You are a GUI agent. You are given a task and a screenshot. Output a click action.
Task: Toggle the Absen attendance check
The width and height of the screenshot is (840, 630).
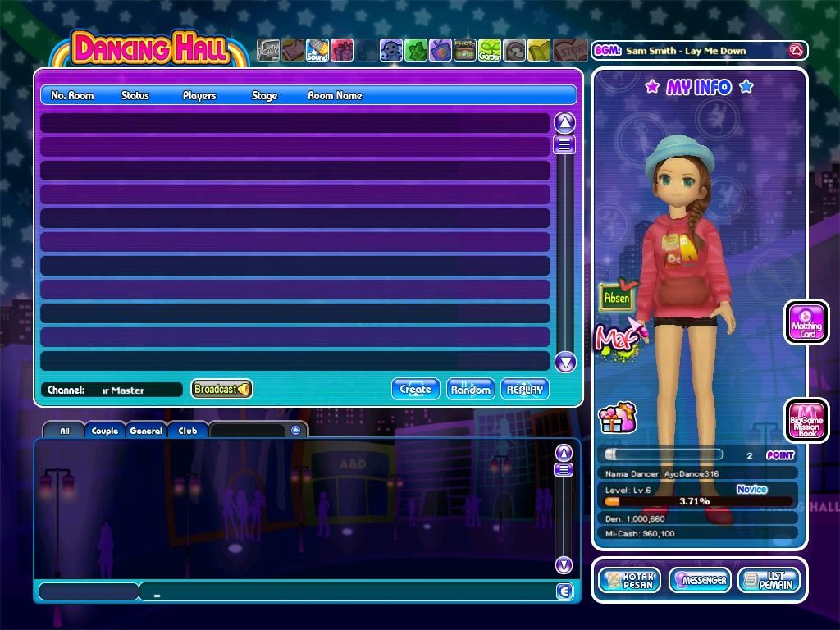point(618,296)
